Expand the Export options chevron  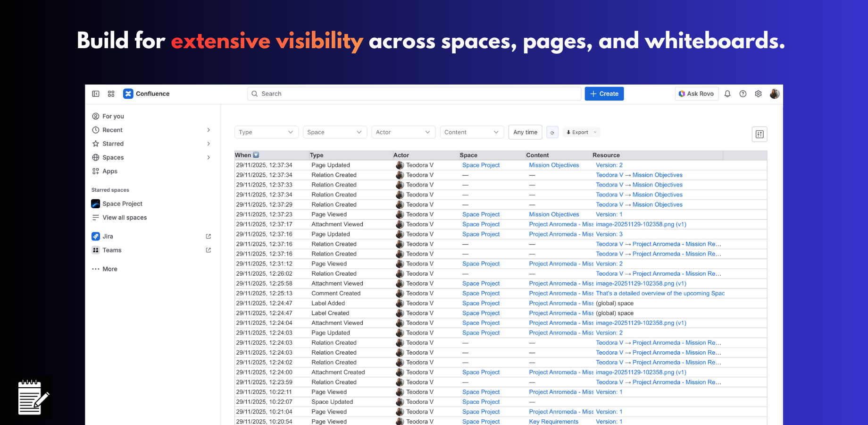(x=595, y=132)
